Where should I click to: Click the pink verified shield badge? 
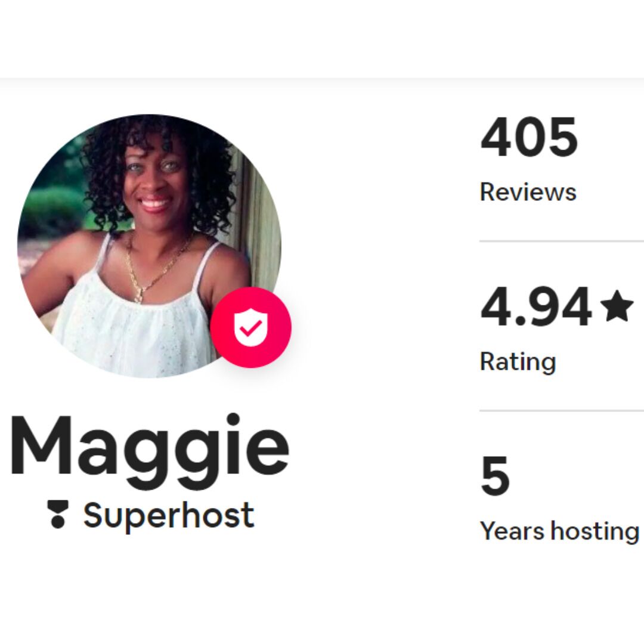(x=250, y=327)
